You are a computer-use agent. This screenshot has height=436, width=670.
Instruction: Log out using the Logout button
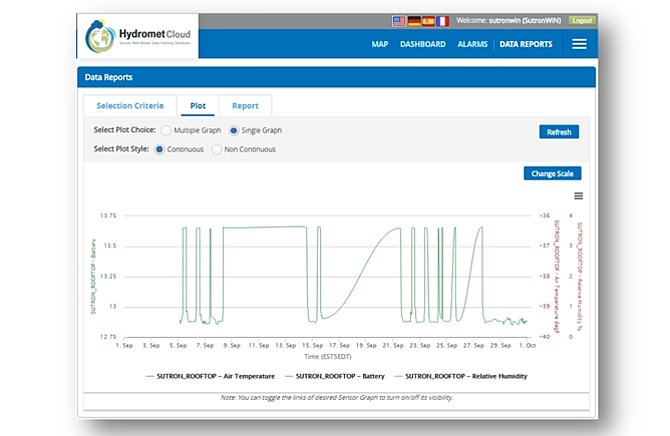click(582, 20)
